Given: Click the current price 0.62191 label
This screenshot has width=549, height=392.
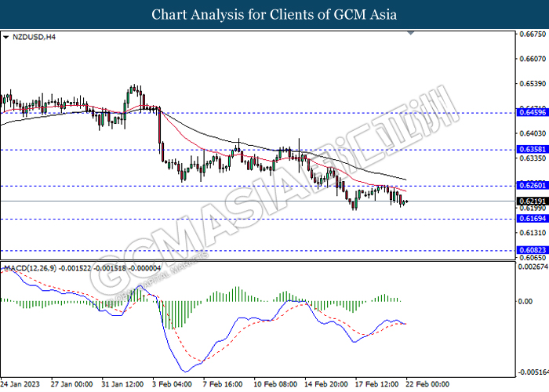Looking at the screenshot, I should coord(533,201).
